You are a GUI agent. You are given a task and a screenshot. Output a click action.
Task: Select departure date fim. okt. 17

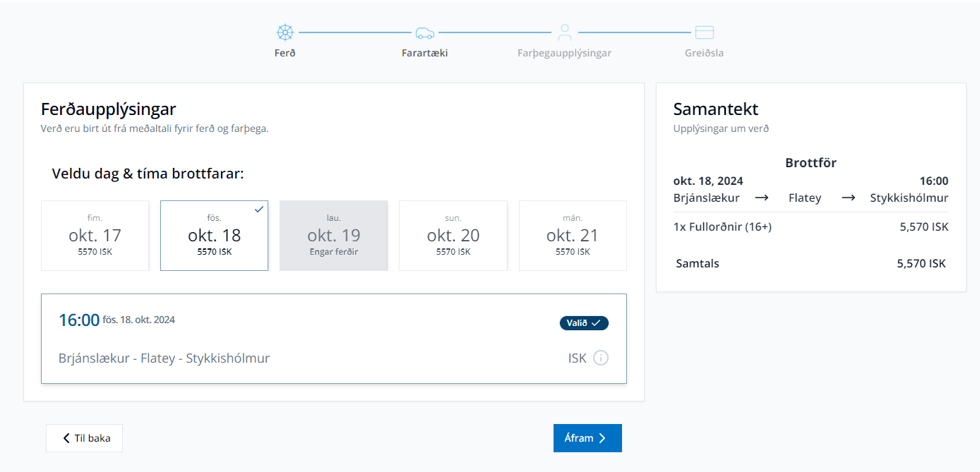pyautogui.click(x=95, y=236)
